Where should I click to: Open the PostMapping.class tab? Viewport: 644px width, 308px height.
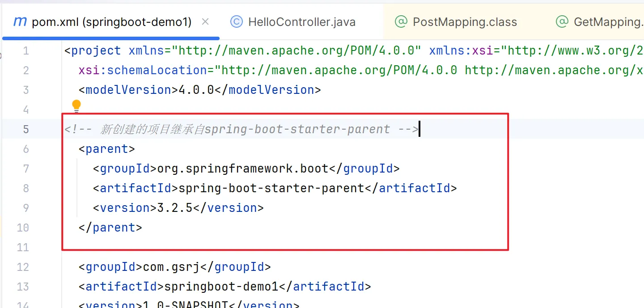pyautogui.click(x=464, y=21)
